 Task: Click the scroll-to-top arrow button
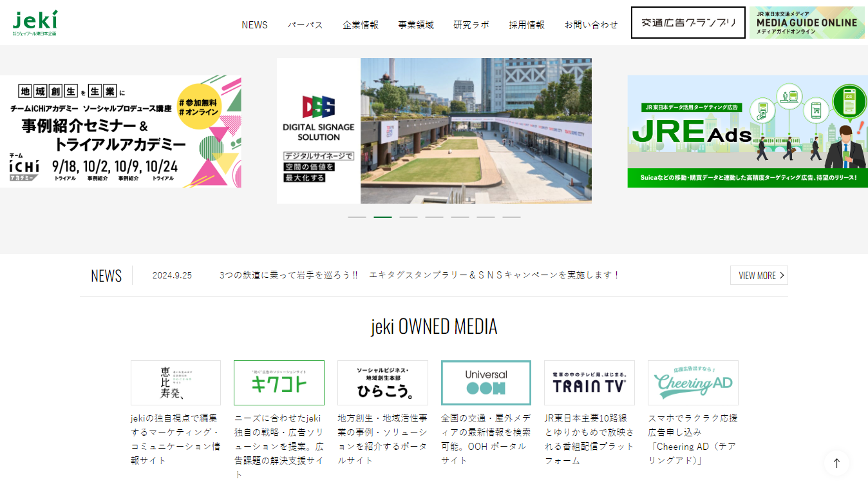click(836, 463)
